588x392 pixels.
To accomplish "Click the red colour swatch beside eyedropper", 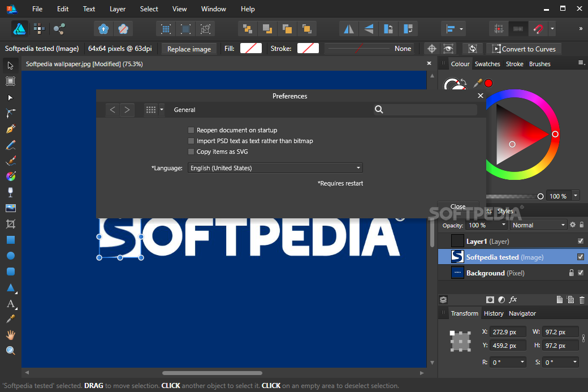I will click(x=488, y=83).
